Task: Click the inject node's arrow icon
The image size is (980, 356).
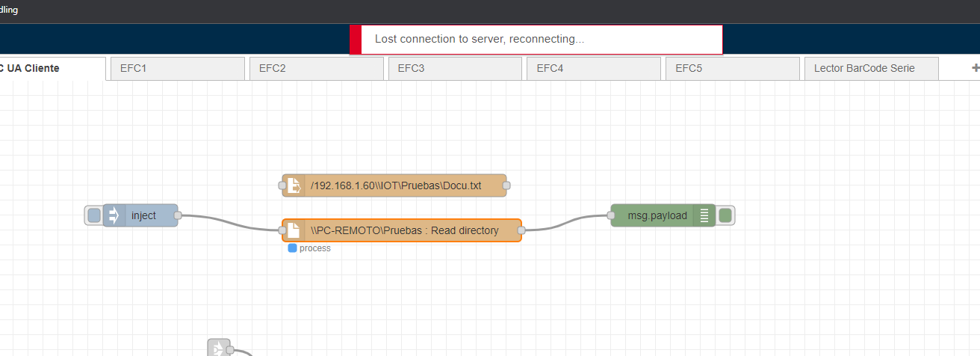Action: (114, 215)
